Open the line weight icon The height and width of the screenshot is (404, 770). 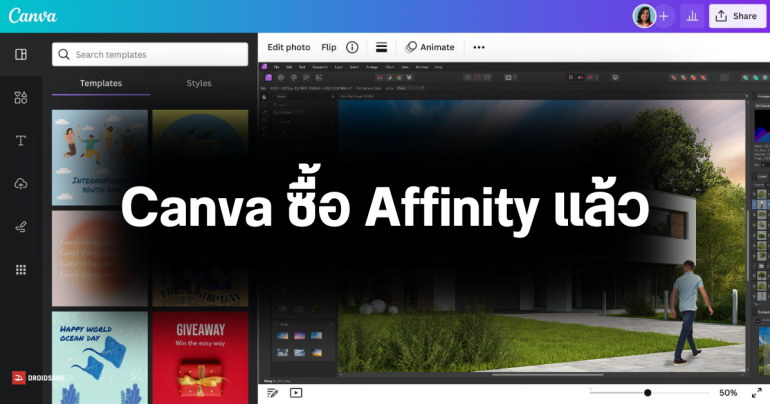click(381, 47)
